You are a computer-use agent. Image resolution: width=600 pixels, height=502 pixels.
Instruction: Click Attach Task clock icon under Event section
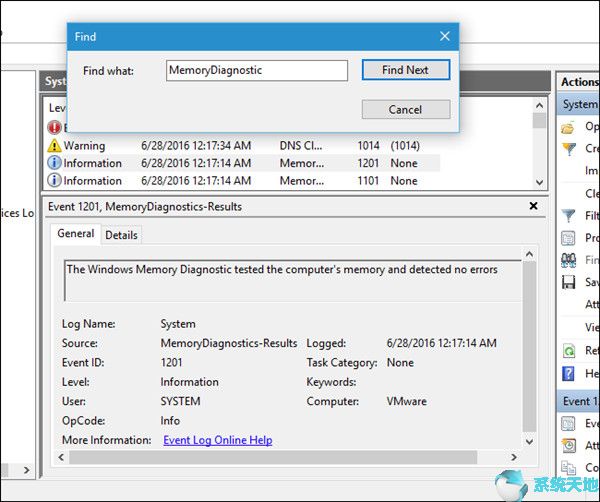[x=568, y=445]
